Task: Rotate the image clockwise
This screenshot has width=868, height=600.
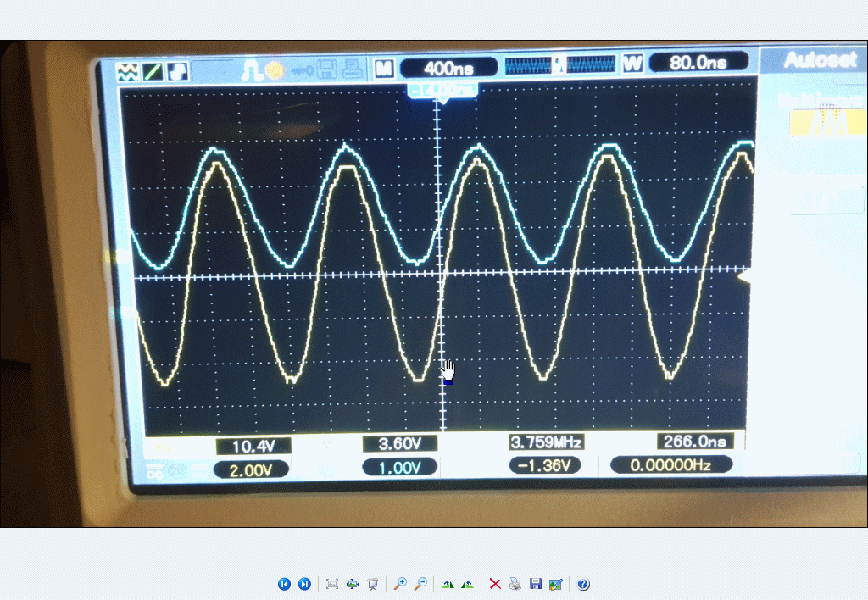Action: coord(448,584)
